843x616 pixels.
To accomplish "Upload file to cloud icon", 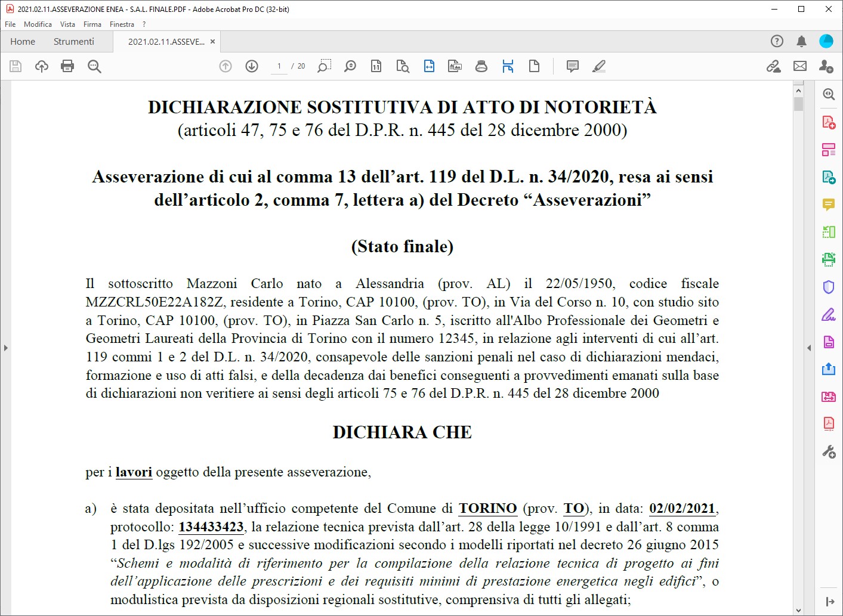I will coord(41,66).
